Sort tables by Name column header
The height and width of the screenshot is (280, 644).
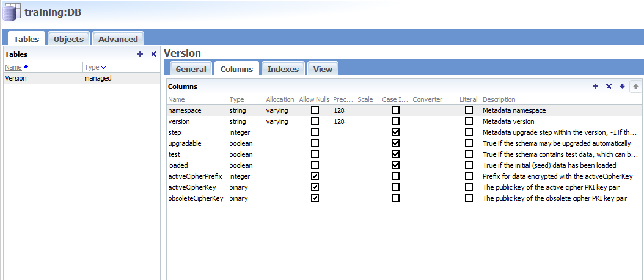(x=13, y=67)
